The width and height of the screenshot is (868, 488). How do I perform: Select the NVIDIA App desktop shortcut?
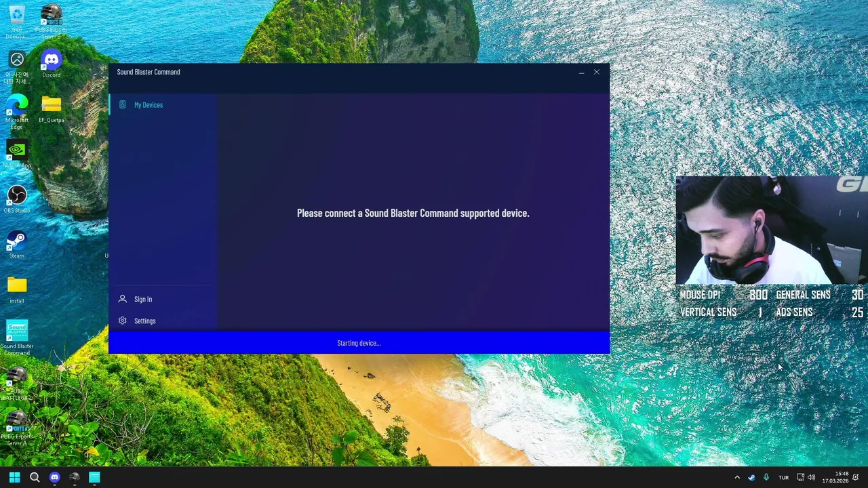[17, 154]
